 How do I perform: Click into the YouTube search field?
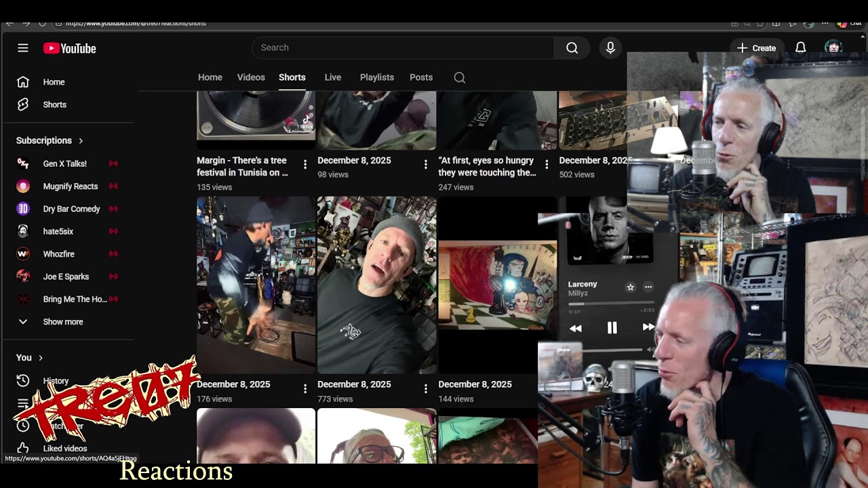point(403,47)
